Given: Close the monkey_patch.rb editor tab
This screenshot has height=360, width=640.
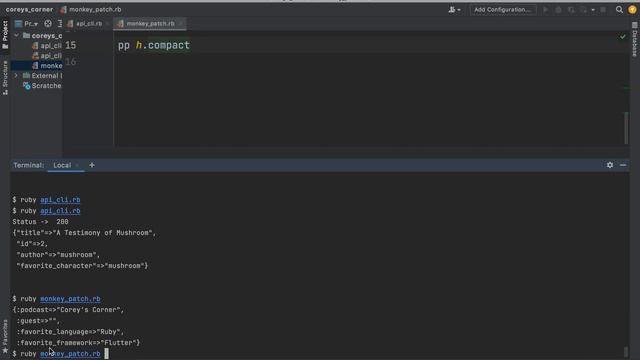Looking at the screenshot, I should coord(181,24).
